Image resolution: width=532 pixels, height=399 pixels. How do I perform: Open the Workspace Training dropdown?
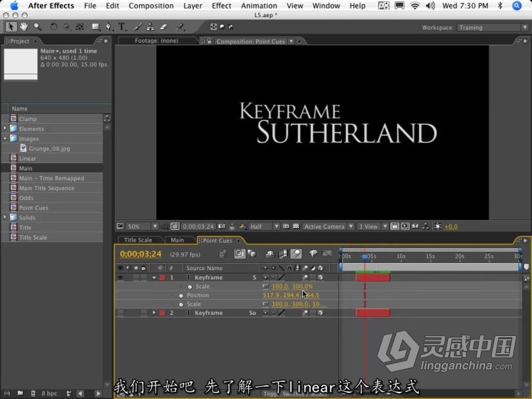pos(493,28)
